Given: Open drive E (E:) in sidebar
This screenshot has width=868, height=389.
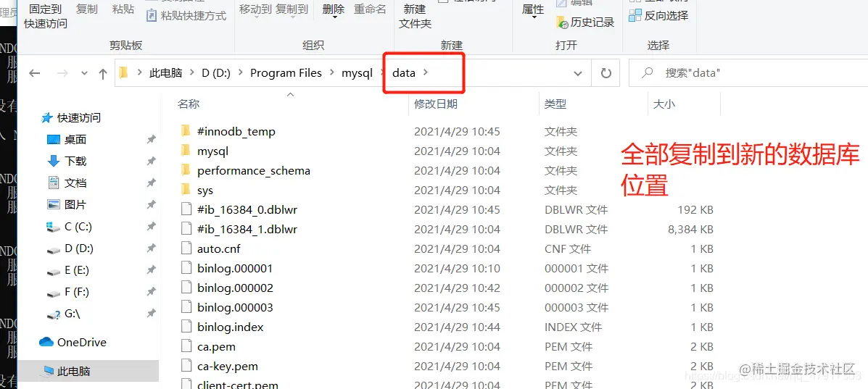Looking at the screenshot, I should pyautogui.click(x=68, y=270).
